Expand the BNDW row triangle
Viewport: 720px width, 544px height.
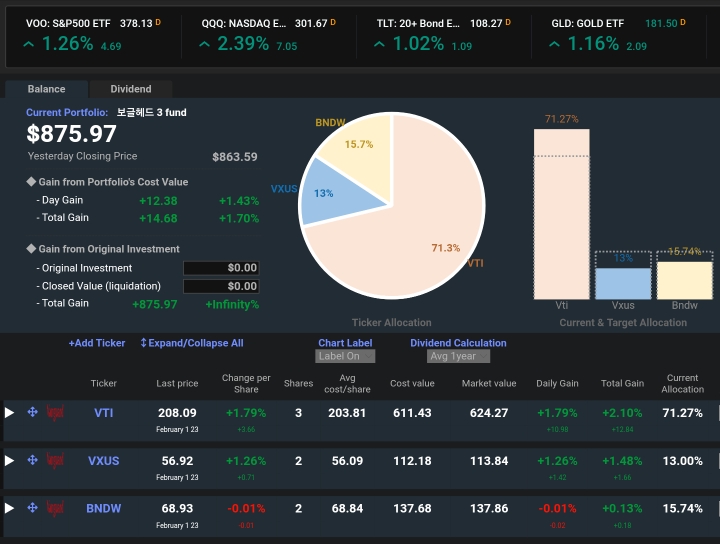coord(9,508)
